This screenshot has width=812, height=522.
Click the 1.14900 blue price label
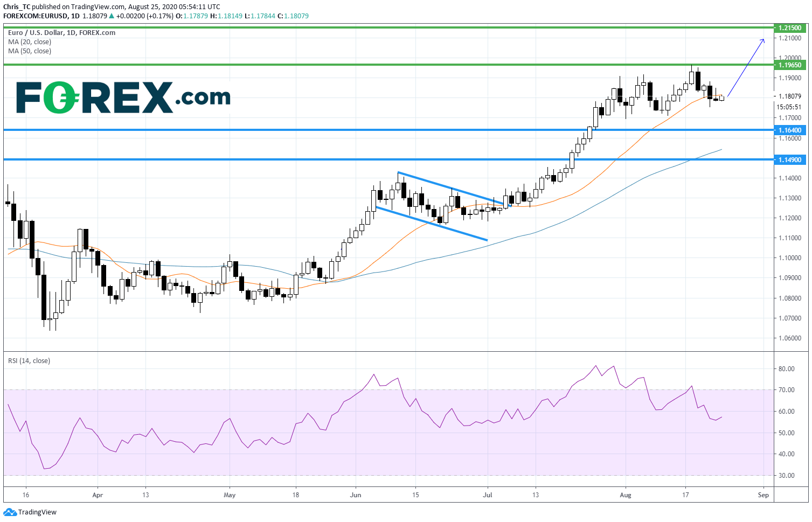(x=790, y=160)
